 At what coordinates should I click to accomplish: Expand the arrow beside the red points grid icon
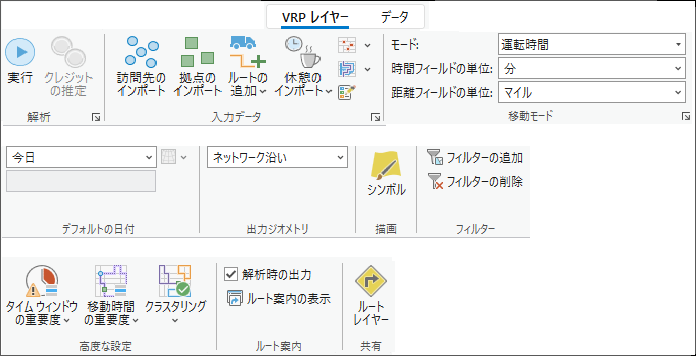[367, 45]
